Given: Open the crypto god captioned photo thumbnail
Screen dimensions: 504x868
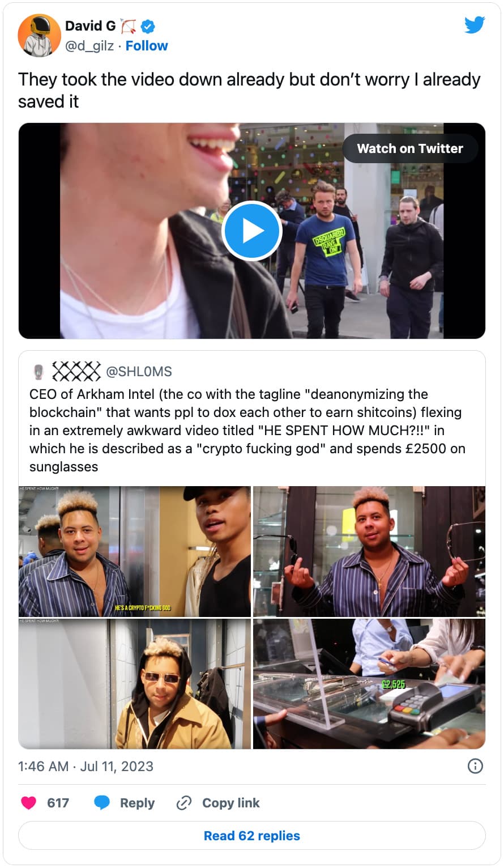Looking at the screenshot, I should click(135, 551).
